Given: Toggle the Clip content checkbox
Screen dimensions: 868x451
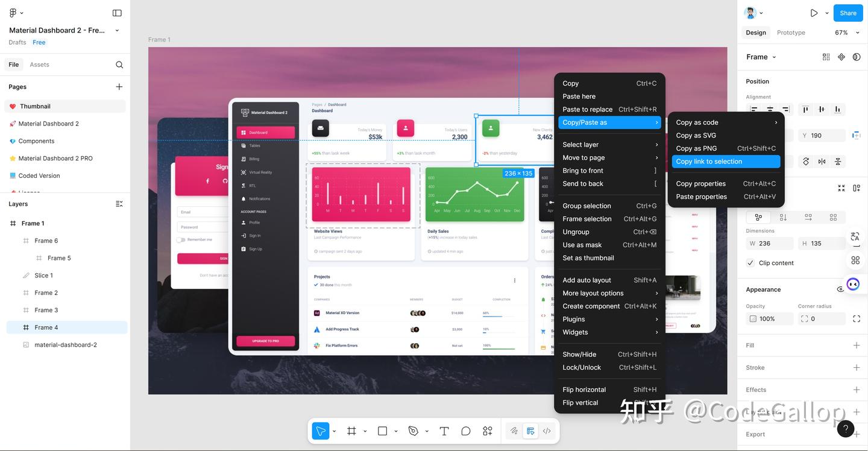Looking at the screenshot, I should click(x=750, y=263).
